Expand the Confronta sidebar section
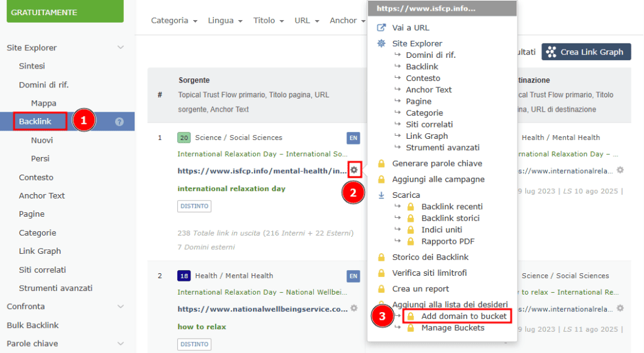The image size is (644, 353). click(121, 307)
